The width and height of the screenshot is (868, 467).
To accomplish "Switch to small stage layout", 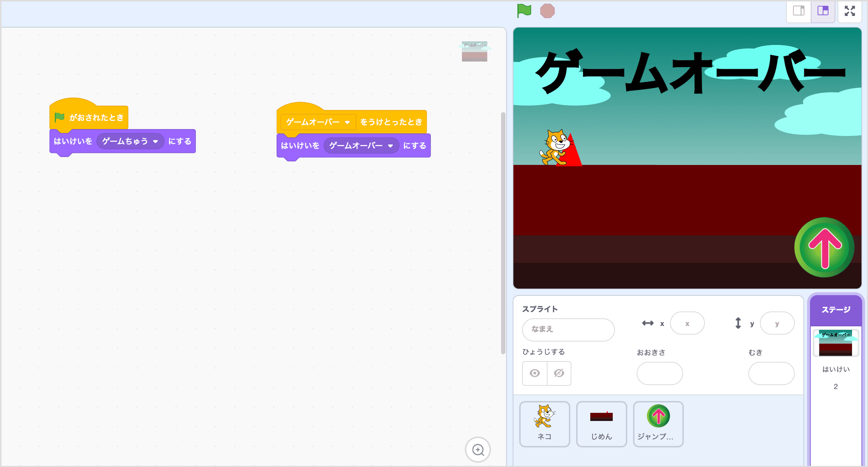I will point(799,11).
